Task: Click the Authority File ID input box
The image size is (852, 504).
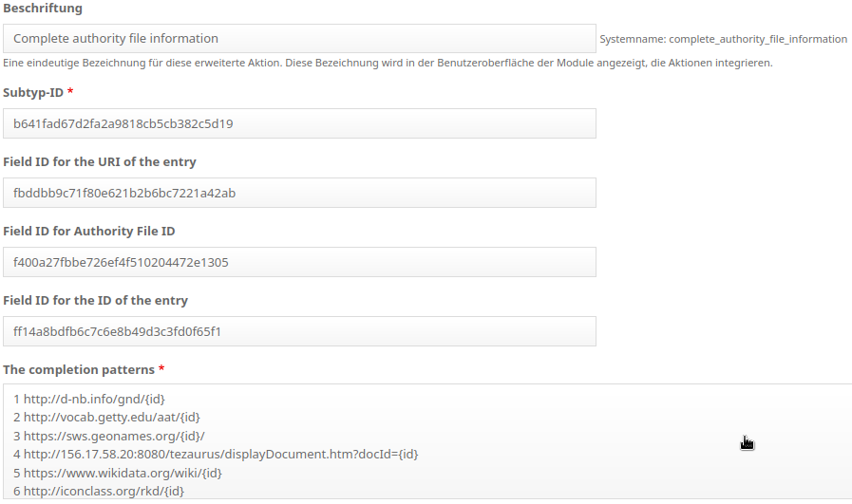Action: (299, 262)
